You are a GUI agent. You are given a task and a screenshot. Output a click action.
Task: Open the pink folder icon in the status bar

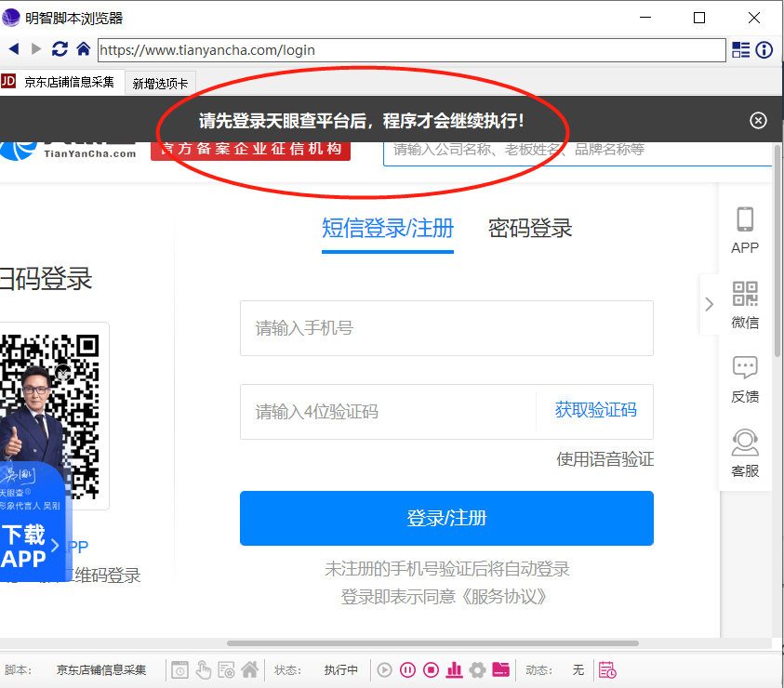[x=500, y=669]
